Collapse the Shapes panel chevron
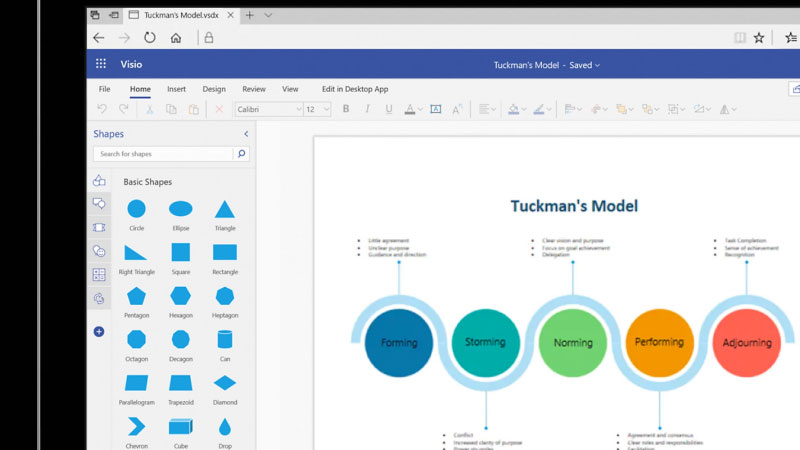 click(246, 134)
